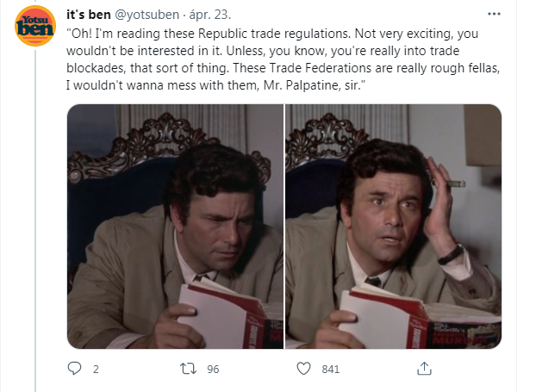This screenshot has height=392, width=536.
Task: Click the retweet count 96
Action: coord(213,369)
